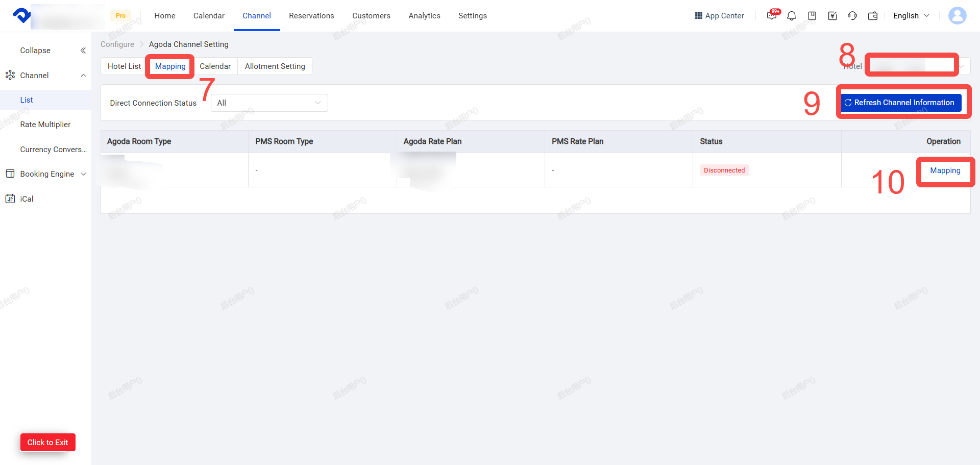Open messages with the 99+ badge
The height and width of the screenshot is (465, 980).
tap(772, 16)
